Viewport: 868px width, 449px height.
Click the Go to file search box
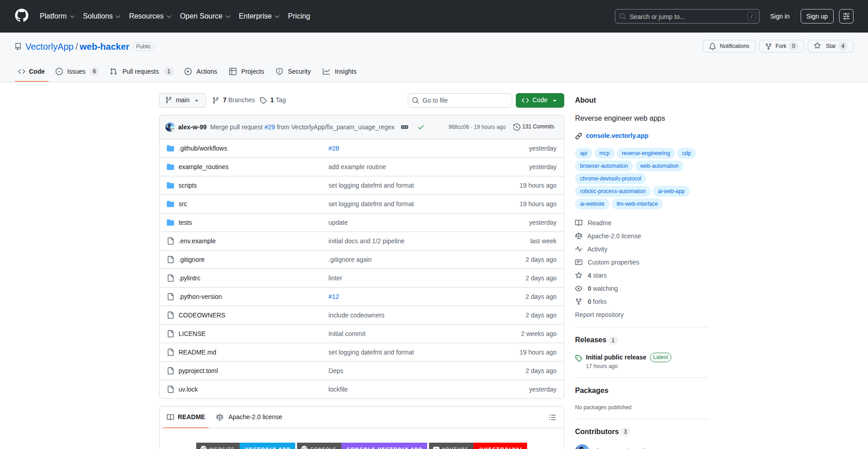point(459,100)
